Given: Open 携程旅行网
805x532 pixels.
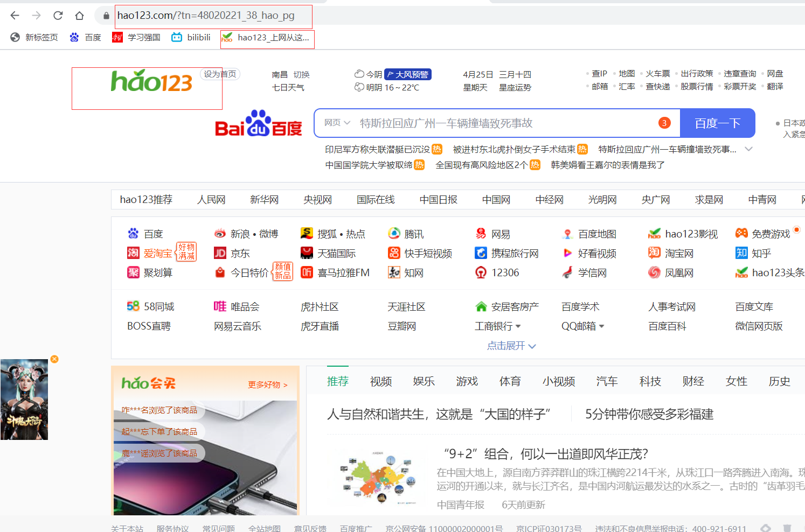Looking at the screenshot, I should [507, 253].
